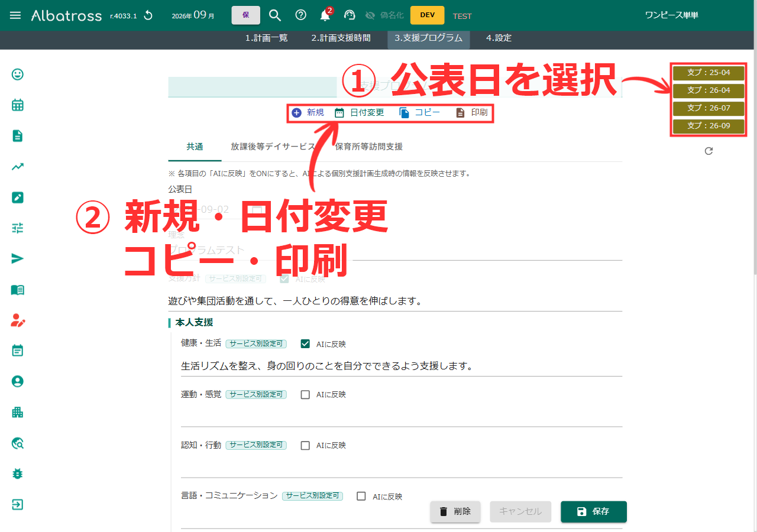
Task: Check AIに反映 for 言語・コミュニケーション
Action: [361, 497]
